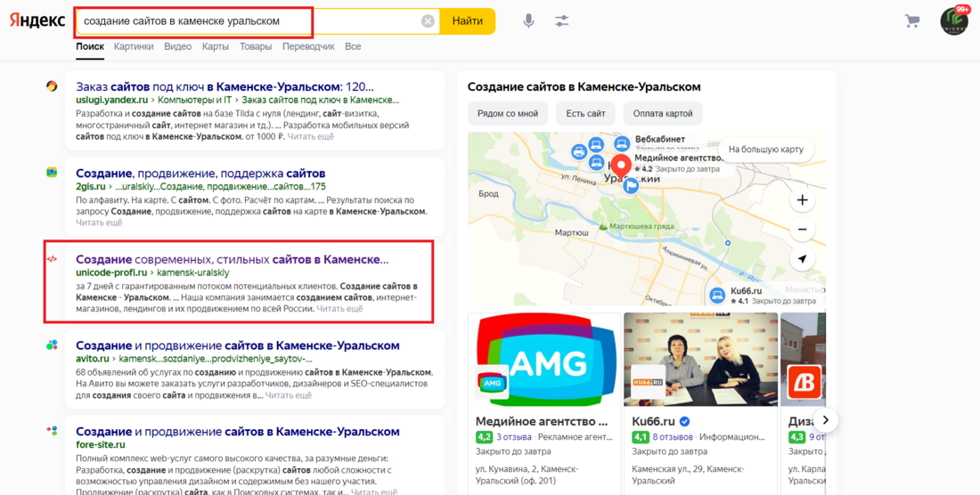Screen dimensions: 980x495
Task: Activate voice search microphone icon
Action: tap(528, 21)
